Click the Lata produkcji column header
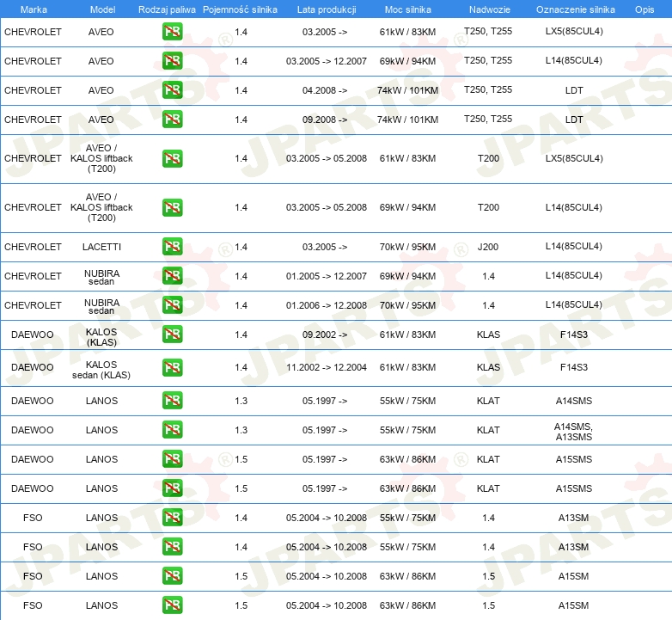 tap(327, 9)
